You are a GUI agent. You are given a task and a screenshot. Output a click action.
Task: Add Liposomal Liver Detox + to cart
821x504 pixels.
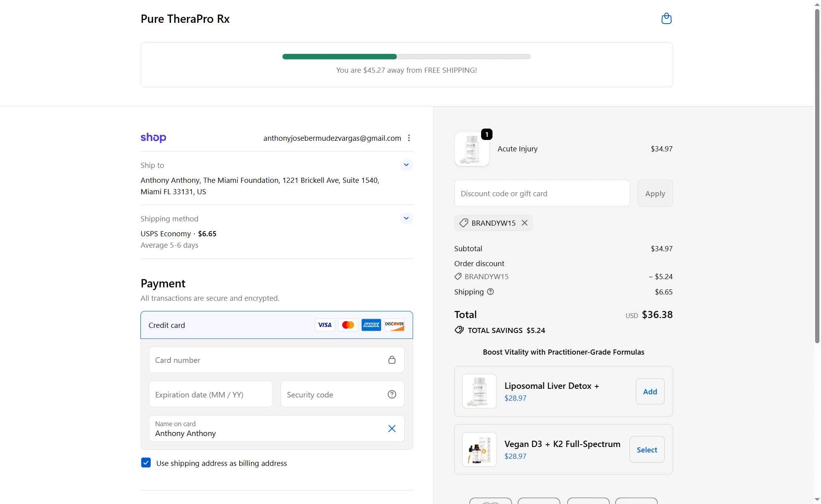[649, 391]
